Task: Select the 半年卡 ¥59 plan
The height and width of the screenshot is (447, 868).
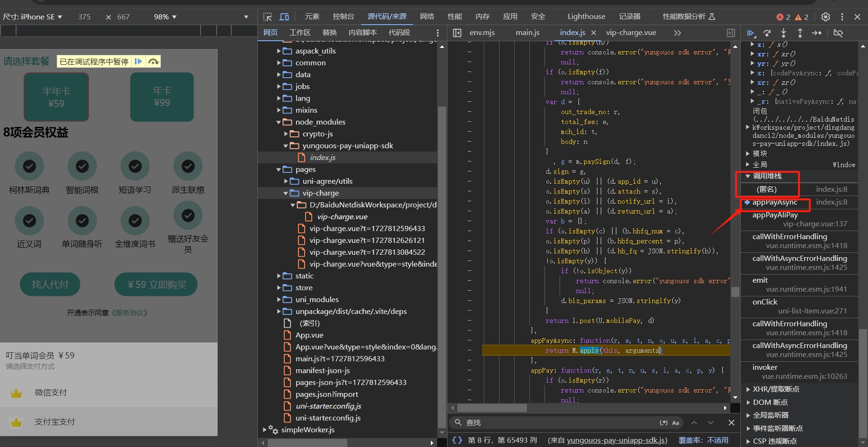Action: (56, 97)
